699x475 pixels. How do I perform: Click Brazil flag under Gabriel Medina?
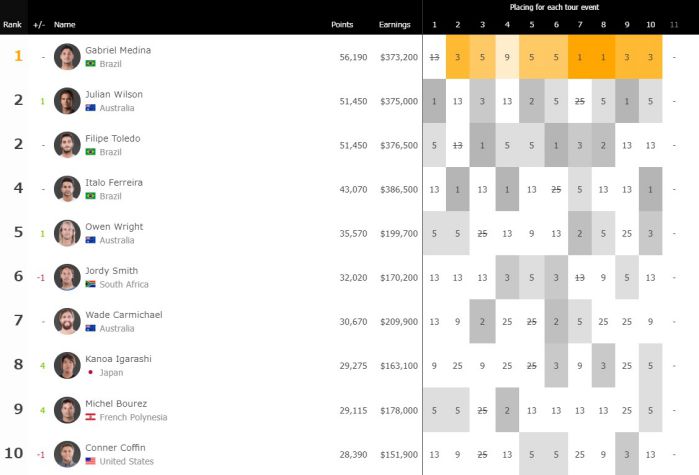click(x=90, y=63)
